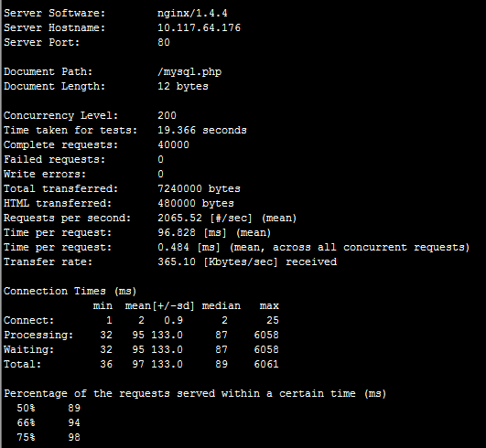Click the Total row max value '6061'
This screenshot has height=448, width=486.
tap(266, 365)
